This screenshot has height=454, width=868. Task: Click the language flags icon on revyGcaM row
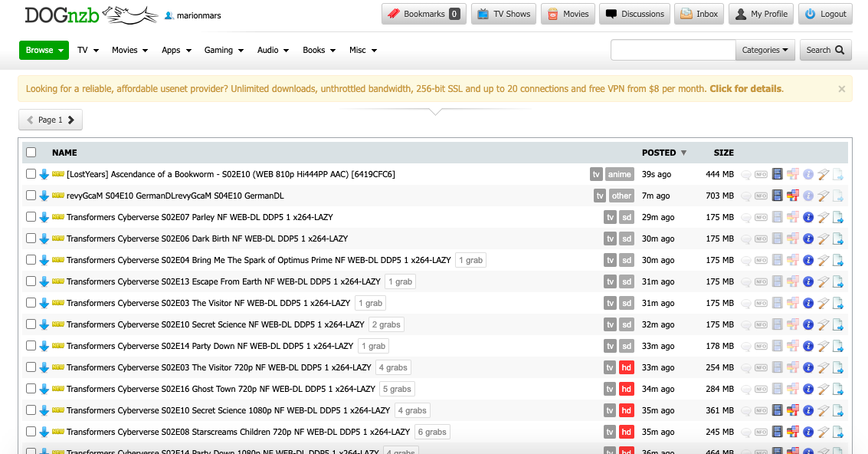point(793,196)
